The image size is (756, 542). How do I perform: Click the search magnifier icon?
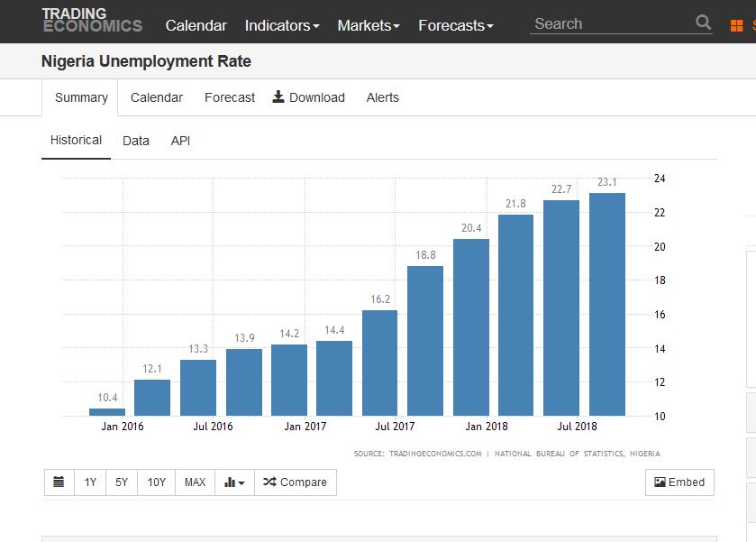point(704,23)
